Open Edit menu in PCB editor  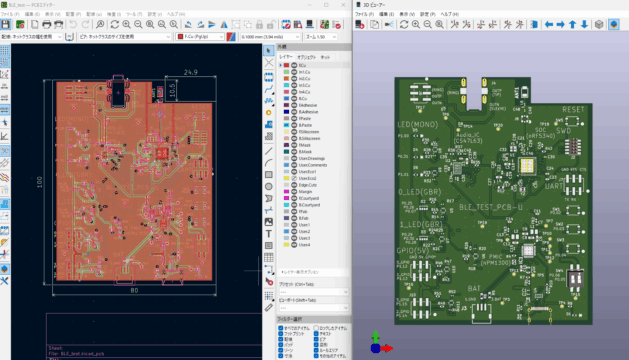pos(32,14)
